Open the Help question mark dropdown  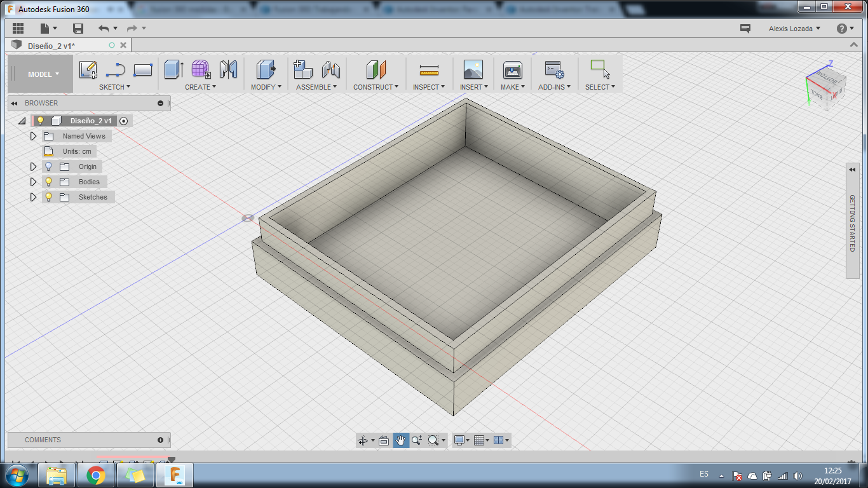click(846, 29)
